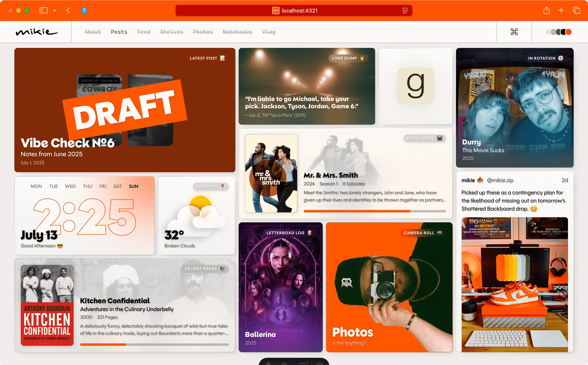Click the Goodreads "g" tile
Viewport: 588px width, 365px height.
point(415,86)
